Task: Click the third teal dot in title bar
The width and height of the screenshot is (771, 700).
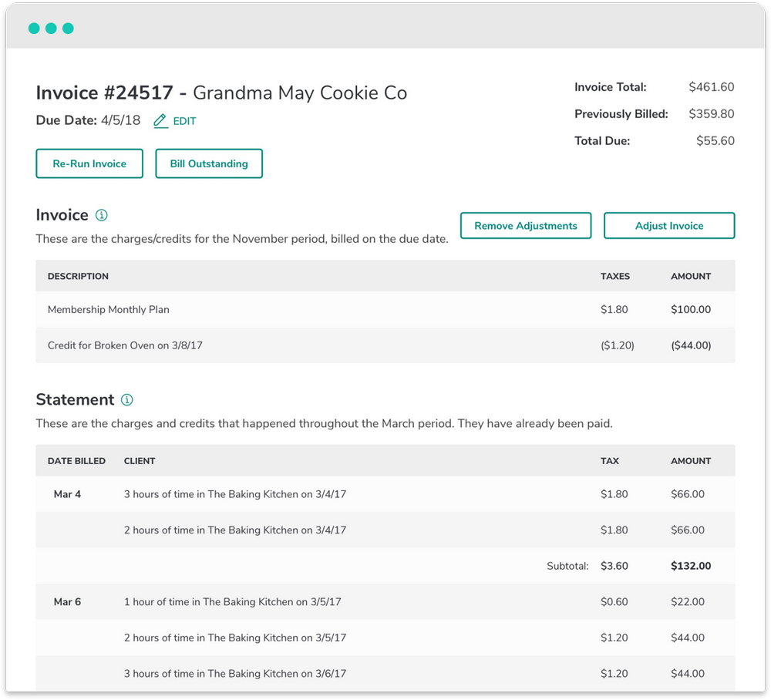Action: click(68, 29)
